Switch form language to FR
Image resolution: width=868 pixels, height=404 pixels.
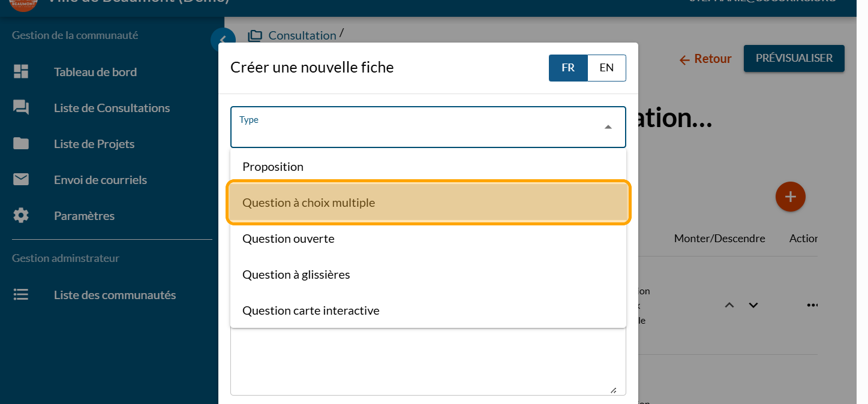click(568, 68)
